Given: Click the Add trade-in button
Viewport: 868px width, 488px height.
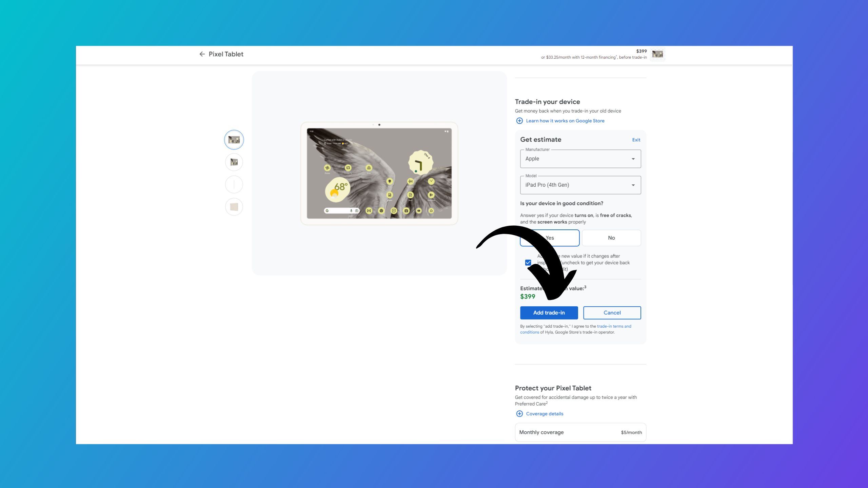Looking at the screenshot, I should (x=549, y=313).
